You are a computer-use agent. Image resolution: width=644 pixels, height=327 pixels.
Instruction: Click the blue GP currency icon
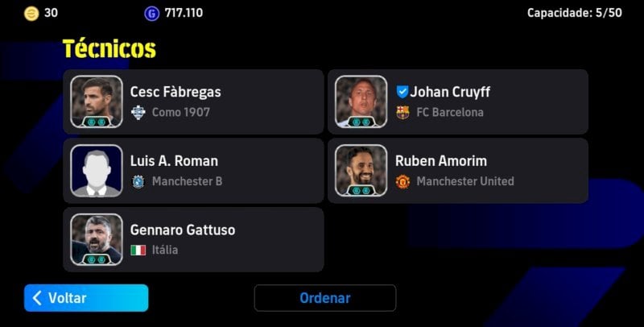coord(151,14)
